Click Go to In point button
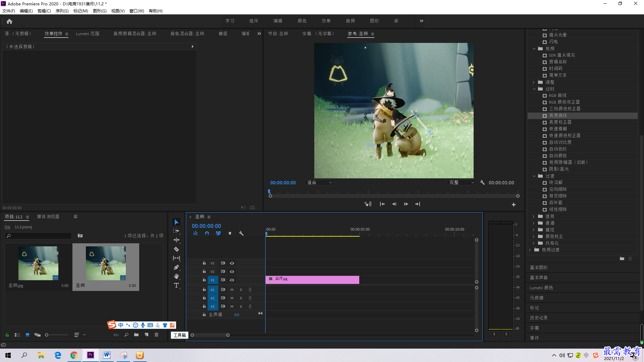644x362 pixels. [382, 204]
